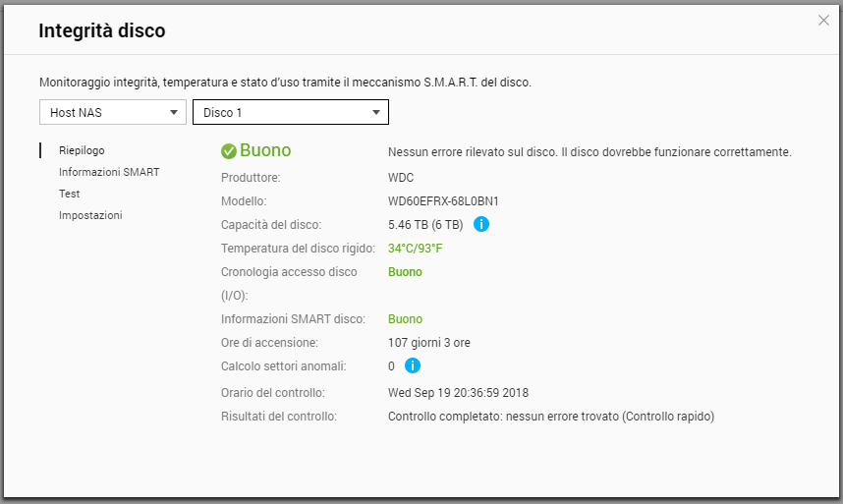
Task: Open the Host NAS dropdown
Action: click(x=112, y=113)
